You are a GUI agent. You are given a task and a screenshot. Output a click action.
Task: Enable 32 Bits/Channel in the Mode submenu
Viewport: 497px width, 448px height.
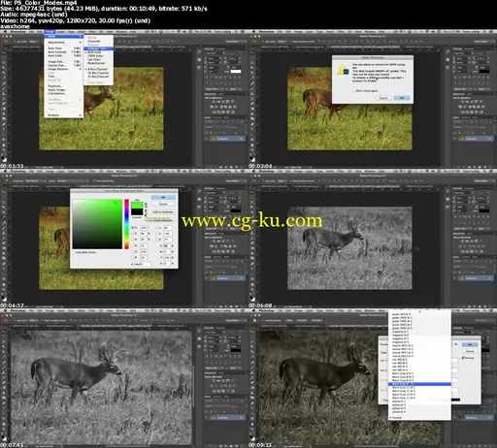click(98, 77)
